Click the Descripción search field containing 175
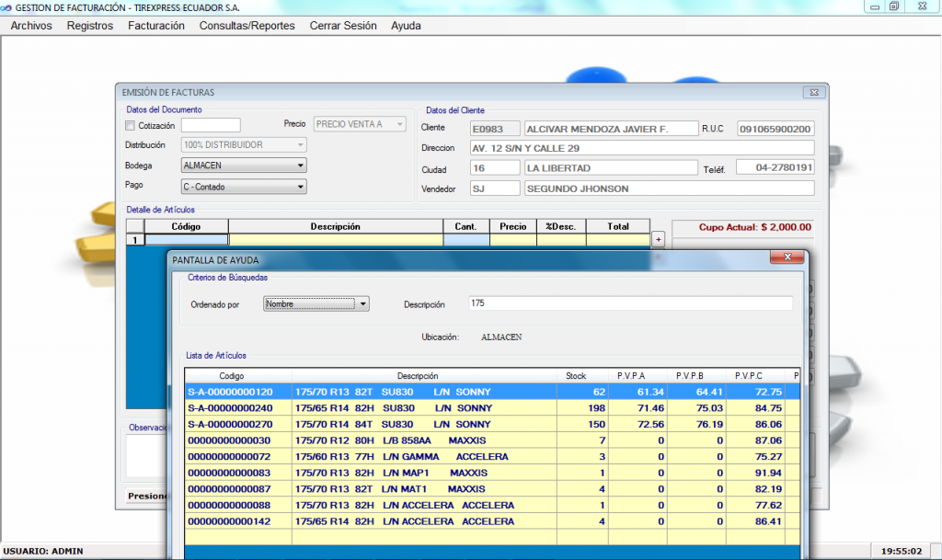This screenshot has width=942, height=560. (629, 303)
